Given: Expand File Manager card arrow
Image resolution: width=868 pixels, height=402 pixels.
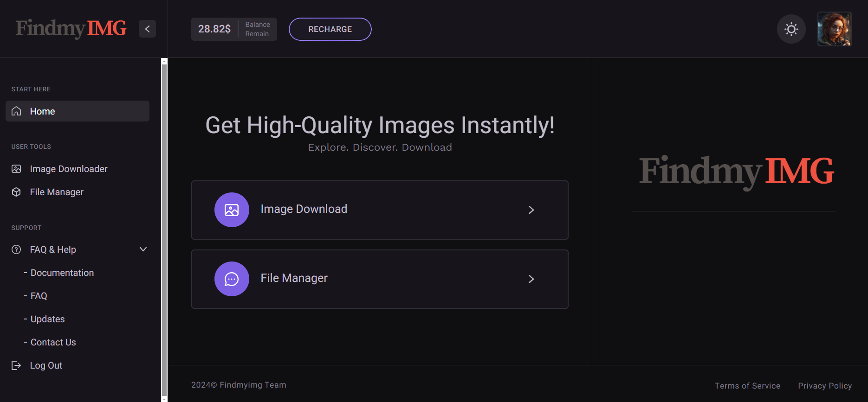Looking at the screenshot, I should pyautogui.click(x=531, y=279).
